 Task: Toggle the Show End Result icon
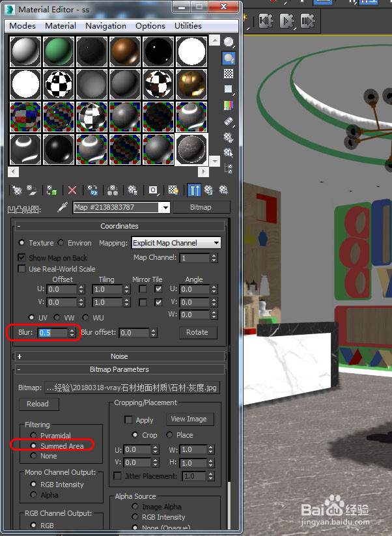[x=194, y=190]
